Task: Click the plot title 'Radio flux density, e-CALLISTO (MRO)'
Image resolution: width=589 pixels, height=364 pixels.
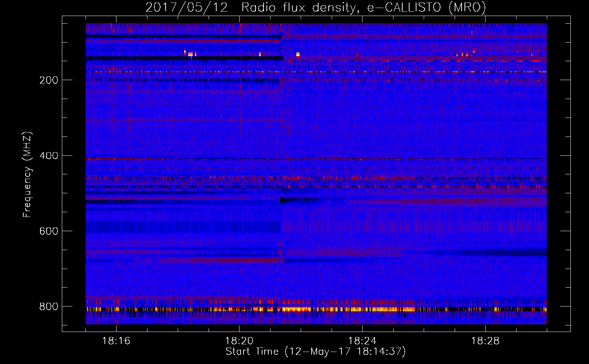Action: click(x=363, y=7)
